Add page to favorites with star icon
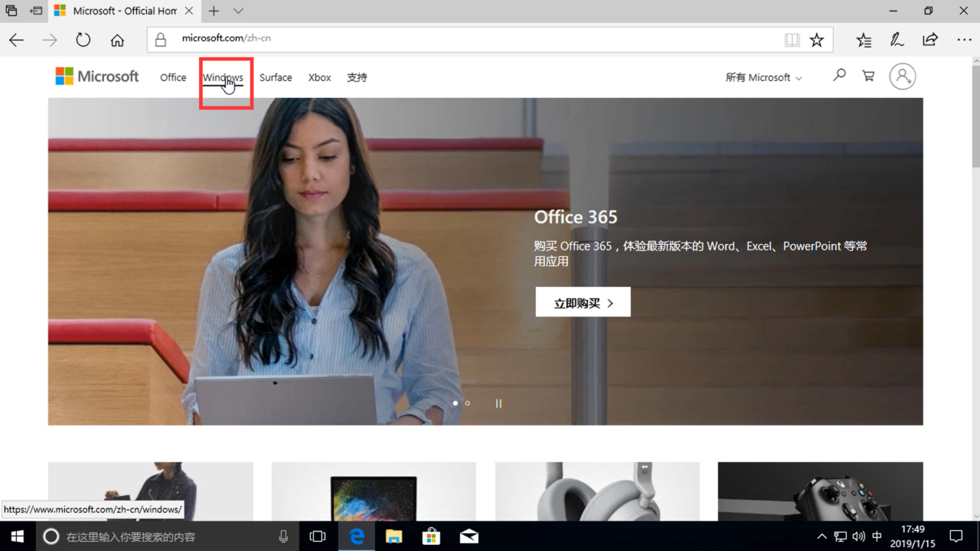Image resolution: width=980 pixels, height=551 pixels. pyautogui.click(x=817, y=40)
